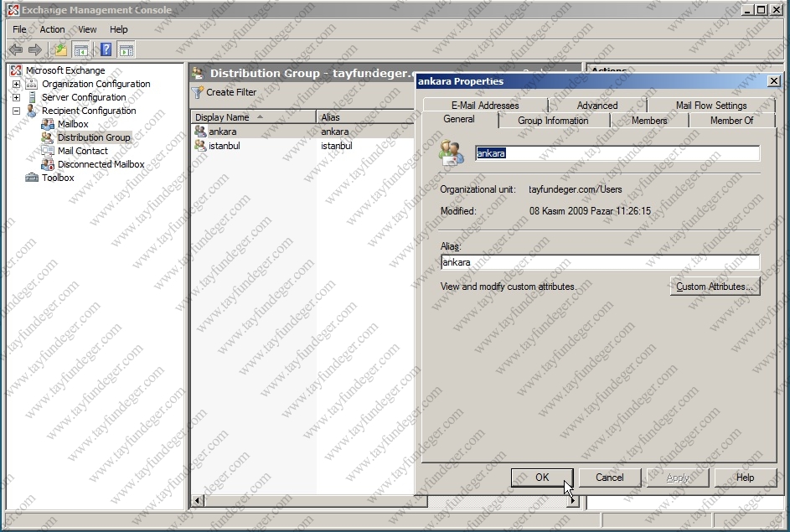Close the ankara Properties dialog

click(x=774, y=81)
